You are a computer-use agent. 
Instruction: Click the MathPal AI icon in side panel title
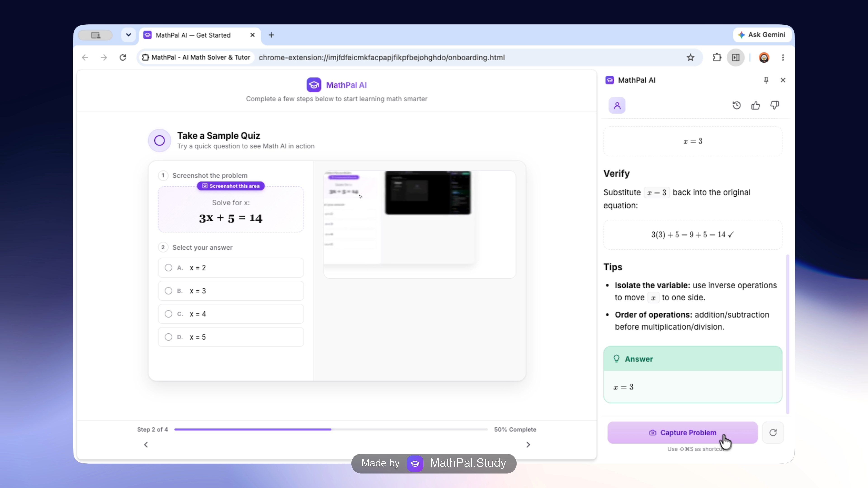click(x=610, y=80)
